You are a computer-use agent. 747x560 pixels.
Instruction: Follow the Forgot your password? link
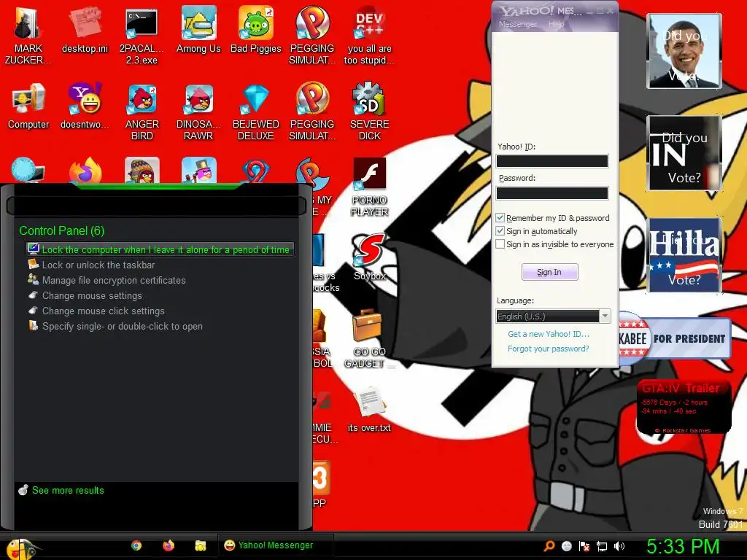(x=549, y=349)
